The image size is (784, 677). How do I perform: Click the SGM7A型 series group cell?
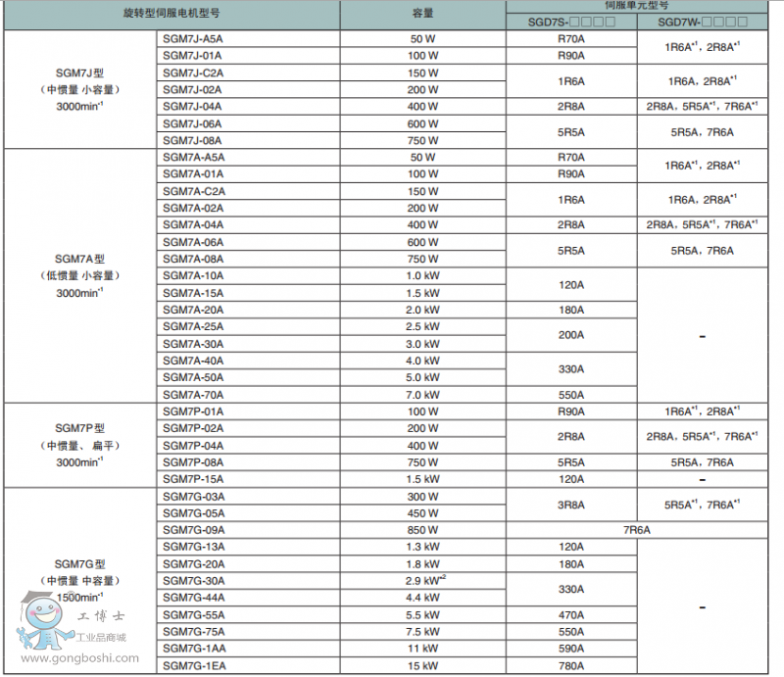tap(80, 275)
